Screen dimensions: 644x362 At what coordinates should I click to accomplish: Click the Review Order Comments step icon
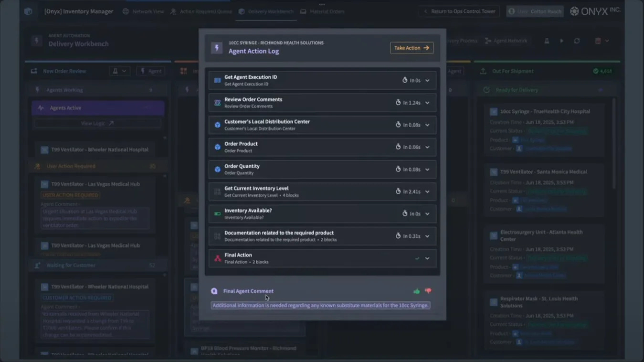coord(217,103)
